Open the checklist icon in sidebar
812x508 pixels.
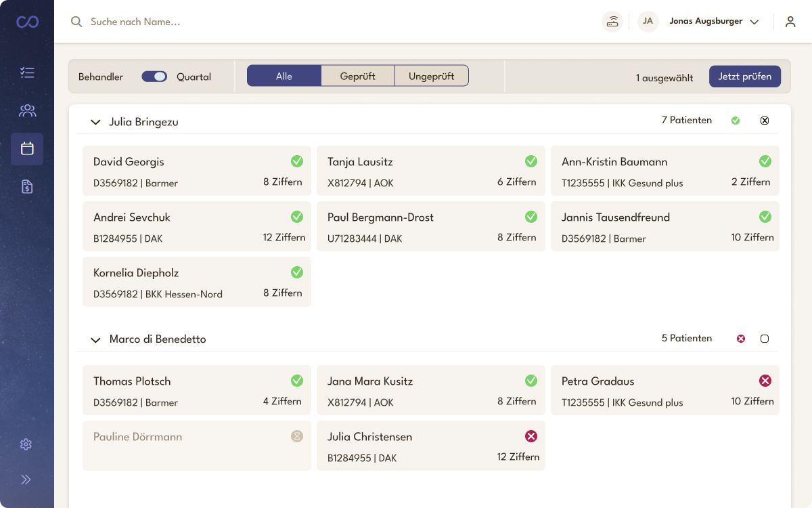point(27,72)
